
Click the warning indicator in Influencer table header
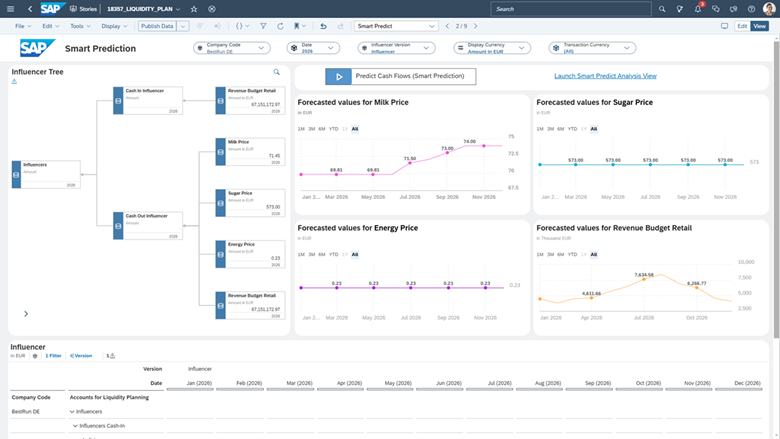click(x=110, y=355)
